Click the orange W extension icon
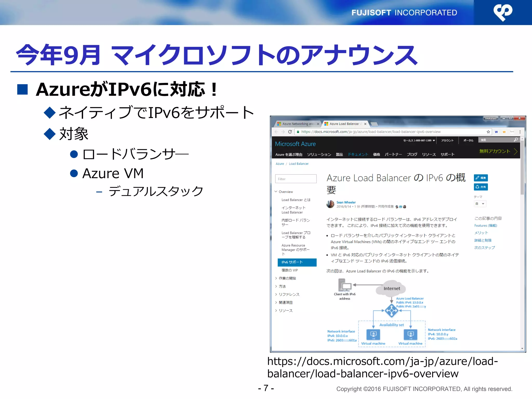This screenshot has width=532, height=399. (x=504, y=132)
